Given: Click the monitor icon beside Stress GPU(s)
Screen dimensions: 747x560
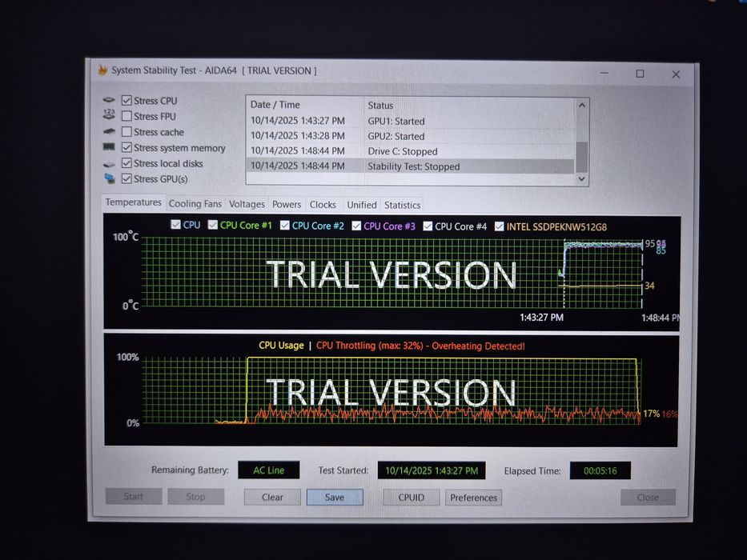Looking at the screenshot, I should 110,178.
